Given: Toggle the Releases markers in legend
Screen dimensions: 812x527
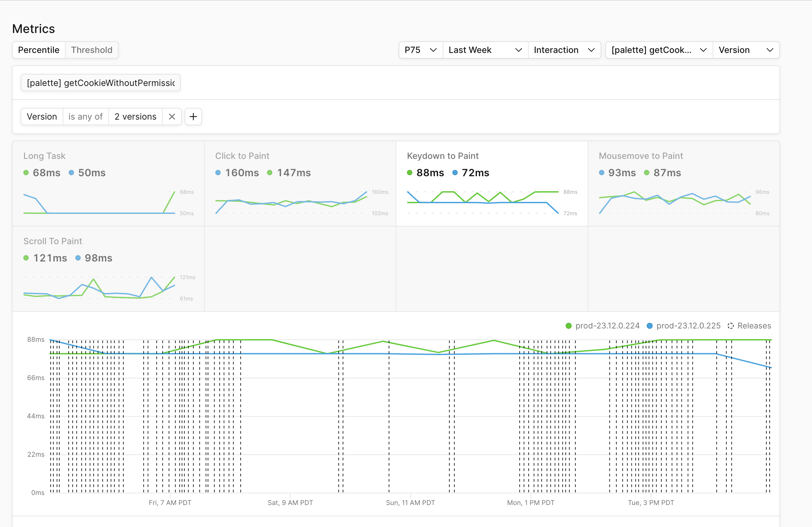Looking at the screenshot, I should 749,326.
